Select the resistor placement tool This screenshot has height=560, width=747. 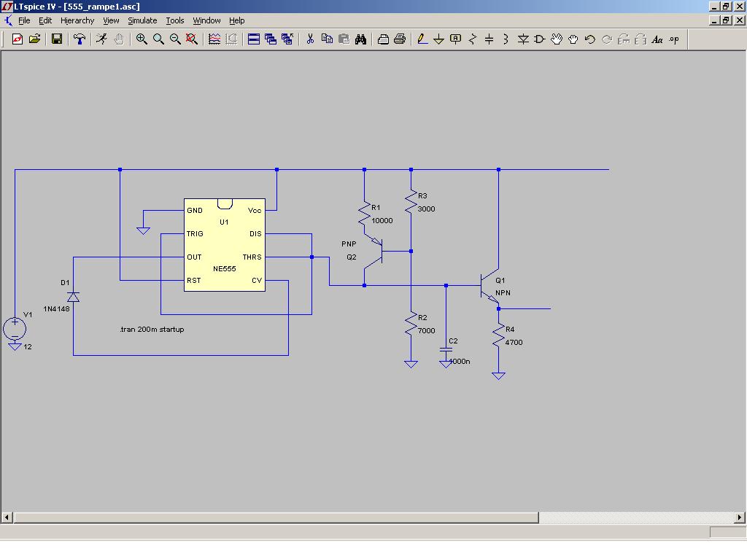coord(473,39)
